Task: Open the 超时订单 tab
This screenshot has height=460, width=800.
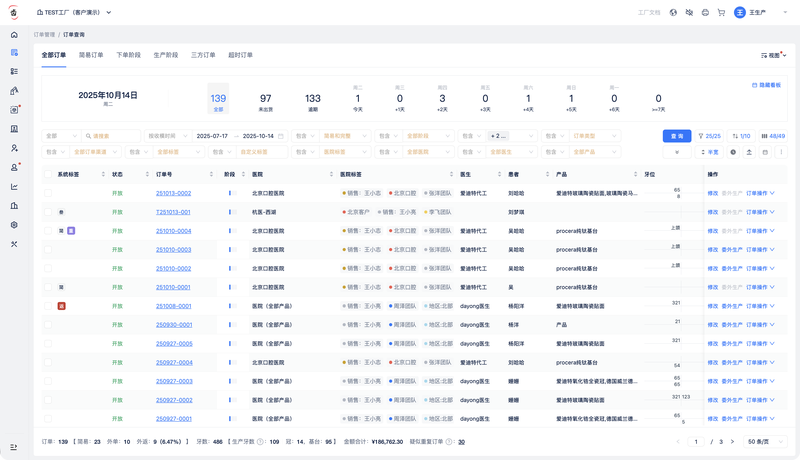Action: click(x=240, y=55)
